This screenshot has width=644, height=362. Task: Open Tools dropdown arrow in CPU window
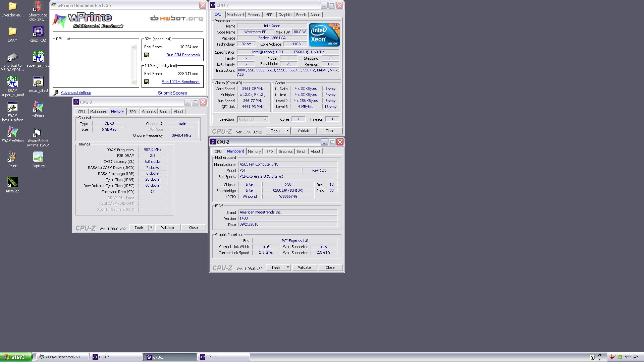287,131
